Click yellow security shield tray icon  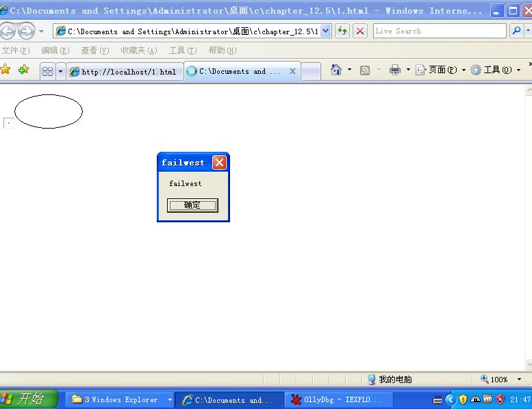[463, 400]
